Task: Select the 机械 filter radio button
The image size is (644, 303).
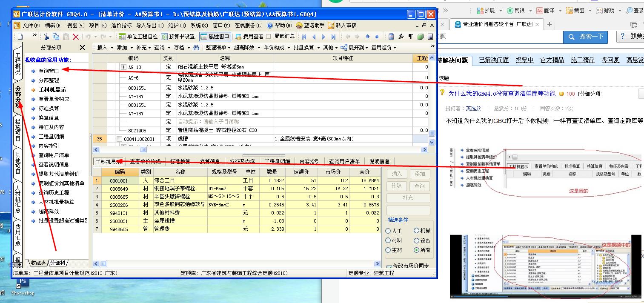Action: [417, 231]
